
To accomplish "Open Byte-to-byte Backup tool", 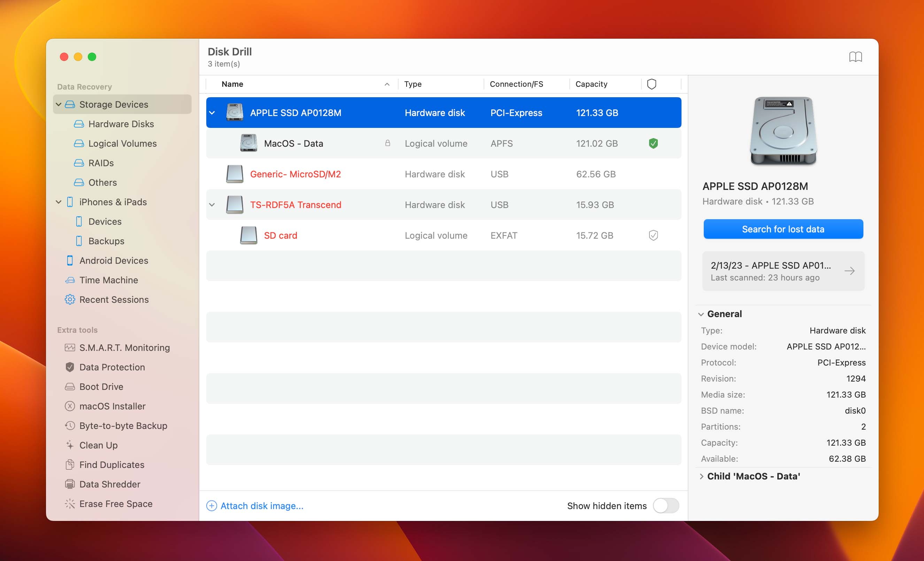I will coord(123,425).
